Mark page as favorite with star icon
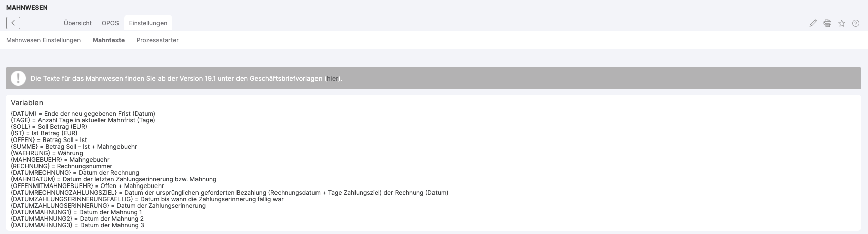This screenshot has height=234, width=868. [842, 23]
